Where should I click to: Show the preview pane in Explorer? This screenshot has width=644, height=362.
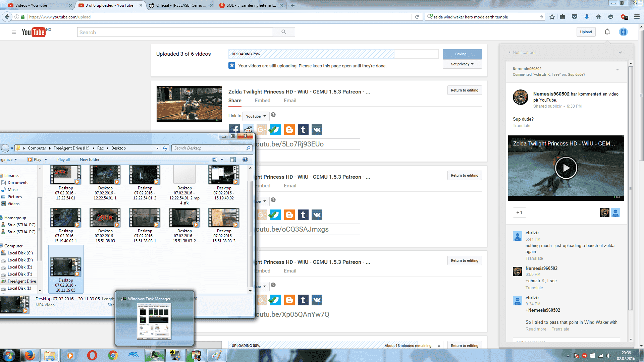(x=233, y=160)
